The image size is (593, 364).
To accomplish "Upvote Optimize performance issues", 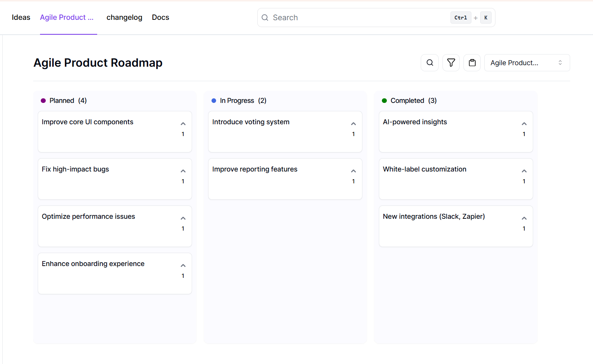I will click(x=183, y=218).
